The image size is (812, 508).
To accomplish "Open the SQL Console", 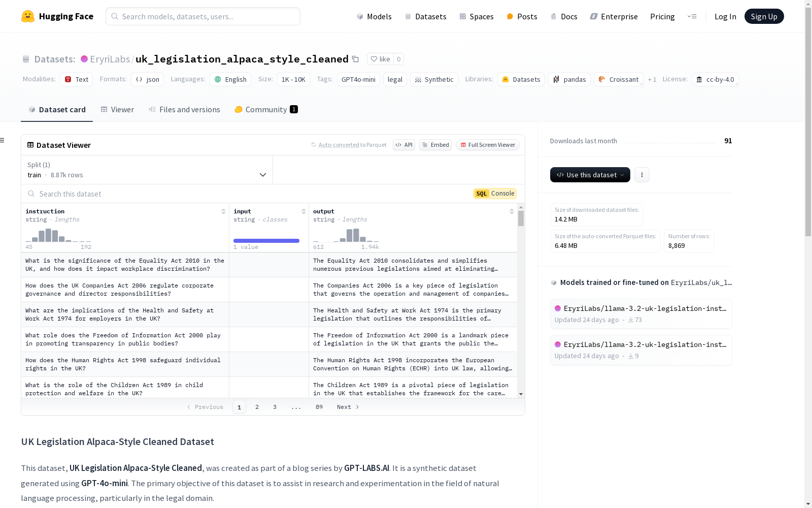I will pyautogui.click(x=495, y=194).
